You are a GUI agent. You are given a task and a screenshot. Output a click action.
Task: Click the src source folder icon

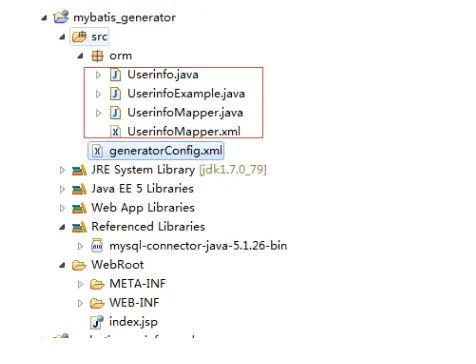pyautogui.click(x=79, y=36)
